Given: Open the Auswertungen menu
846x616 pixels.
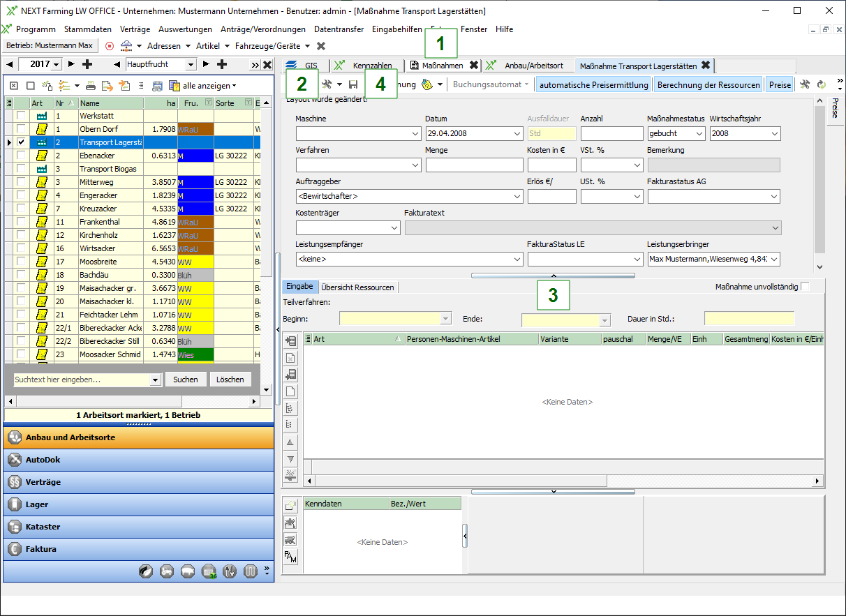Looking at the screenshot, I should pyautogui.click(x=185, y=29).
